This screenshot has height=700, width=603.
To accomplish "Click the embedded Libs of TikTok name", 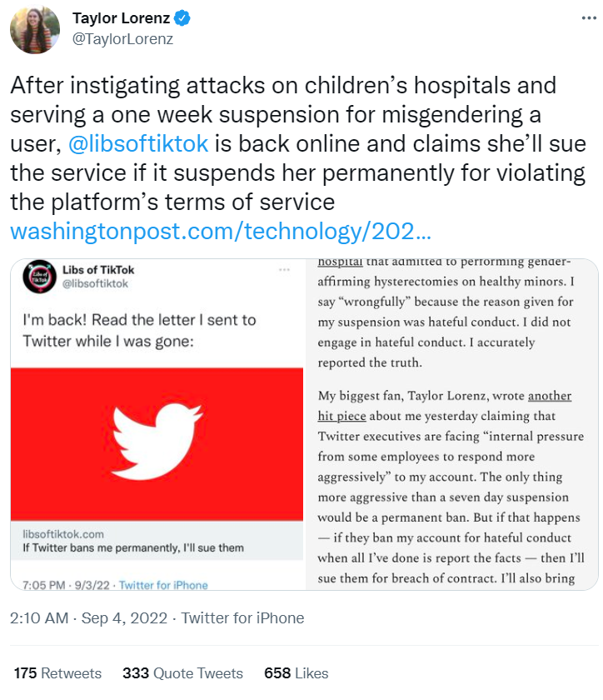I will [x=98, y=270].
